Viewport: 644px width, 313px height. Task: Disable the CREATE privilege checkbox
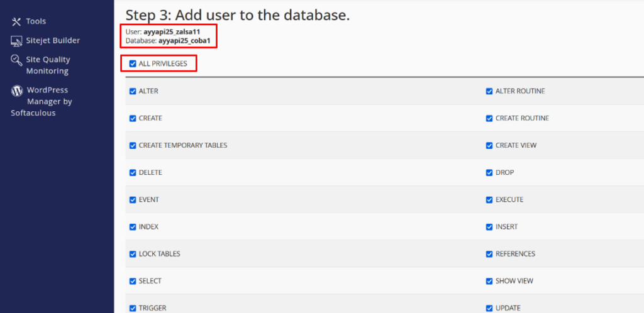tap(133, 118)
